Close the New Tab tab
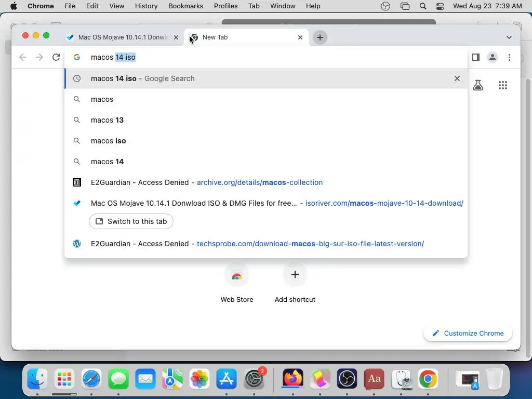The width and height of the screenshot is (532, 399). click(300, 37)
